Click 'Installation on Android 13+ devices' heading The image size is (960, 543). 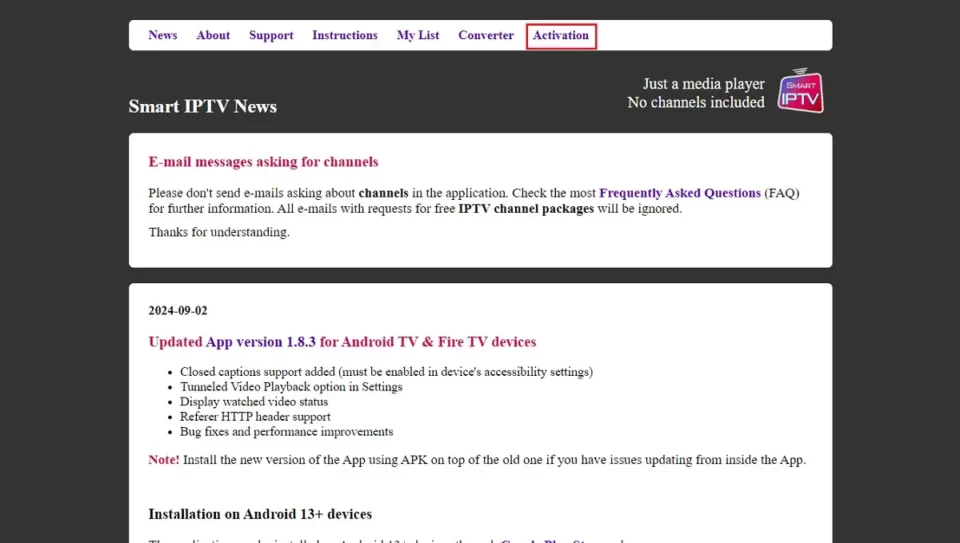click(x=260, y=514)
